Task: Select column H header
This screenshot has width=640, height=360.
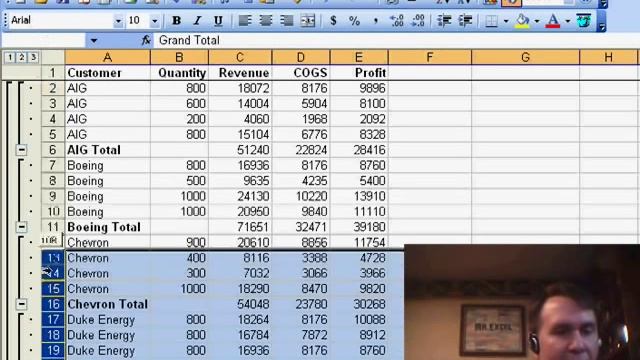Action: pos(608,57)
